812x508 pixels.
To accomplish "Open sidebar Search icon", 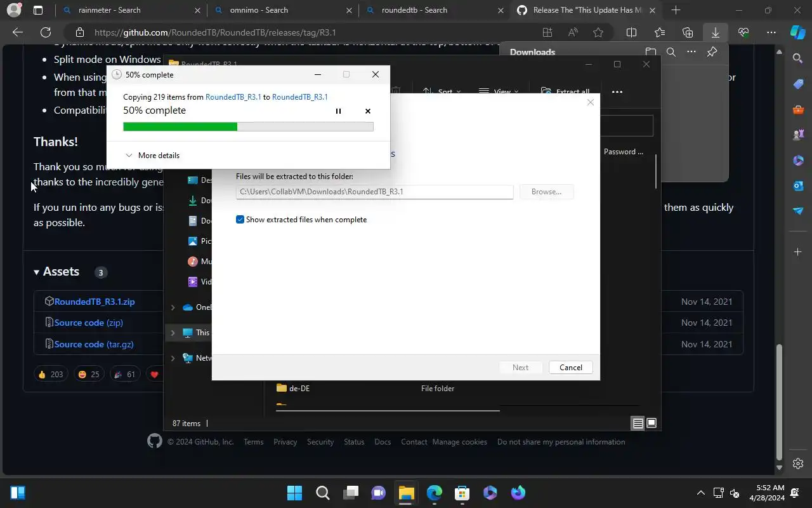I will point(798,58).
